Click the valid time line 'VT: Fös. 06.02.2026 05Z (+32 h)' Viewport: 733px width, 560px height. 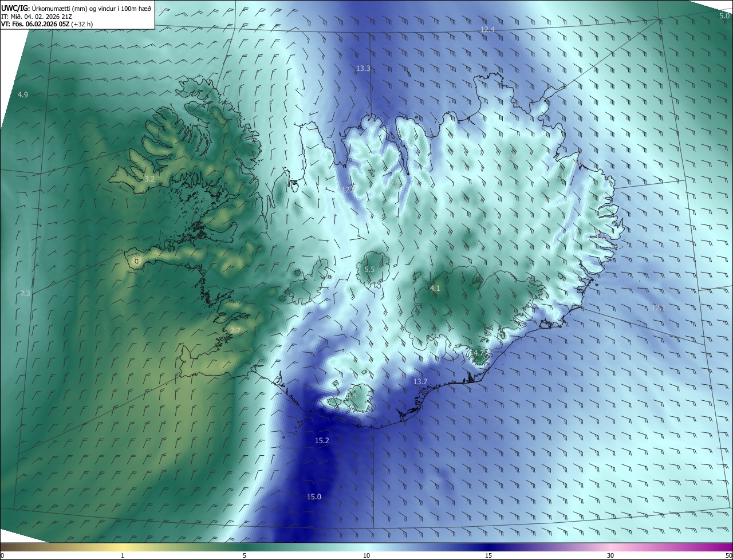[x=47, y=24]
